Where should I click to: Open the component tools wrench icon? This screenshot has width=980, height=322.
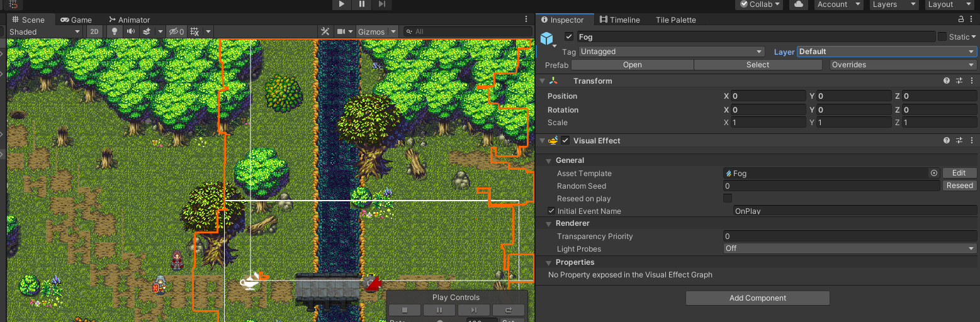325,31
